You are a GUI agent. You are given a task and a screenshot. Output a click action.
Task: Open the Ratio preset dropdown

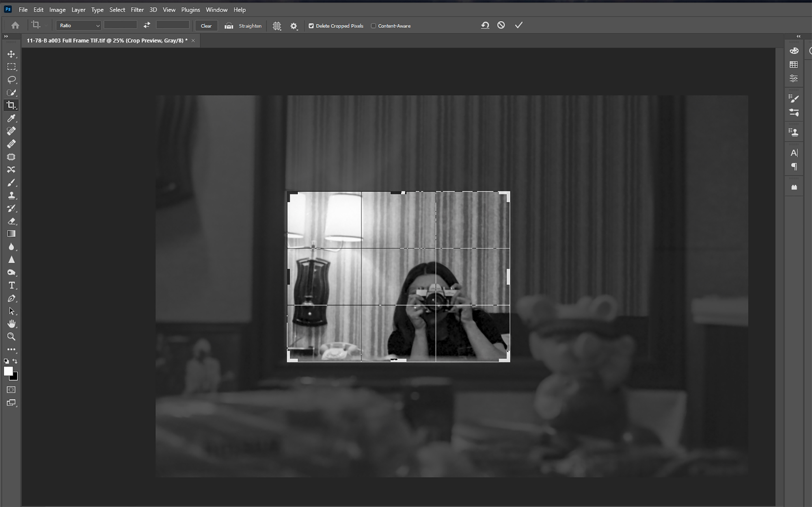(79, 26)
